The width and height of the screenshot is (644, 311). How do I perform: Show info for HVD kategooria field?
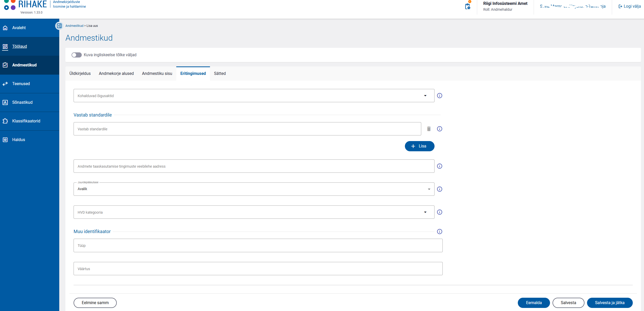(x=440, y=212)
